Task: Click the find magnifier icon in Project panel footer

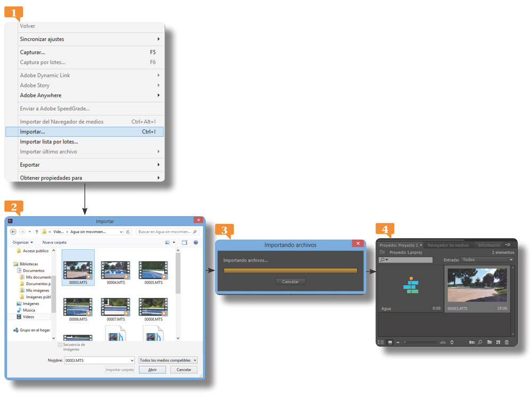Action: click(x=480, y=342)
